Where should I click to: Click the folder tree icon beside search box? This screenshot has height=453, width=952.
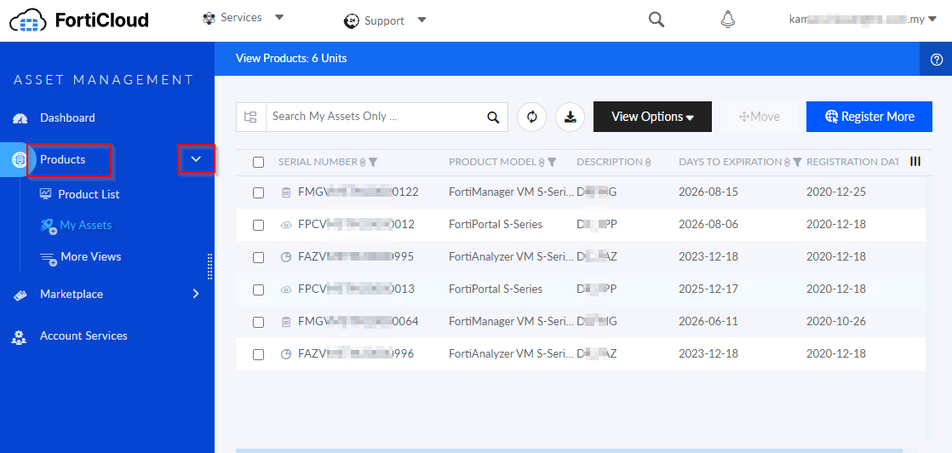click(x=251, y=117)
